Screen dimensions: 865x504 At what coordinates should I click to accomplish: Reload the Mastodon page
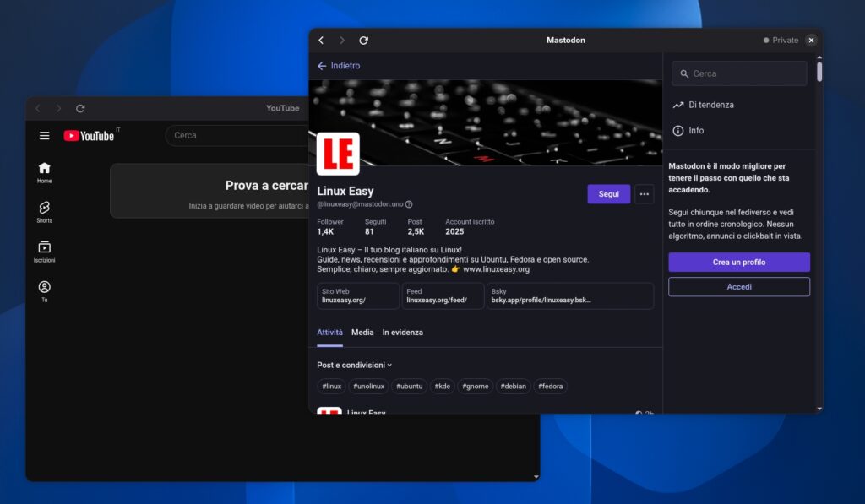tap(363, 41)
